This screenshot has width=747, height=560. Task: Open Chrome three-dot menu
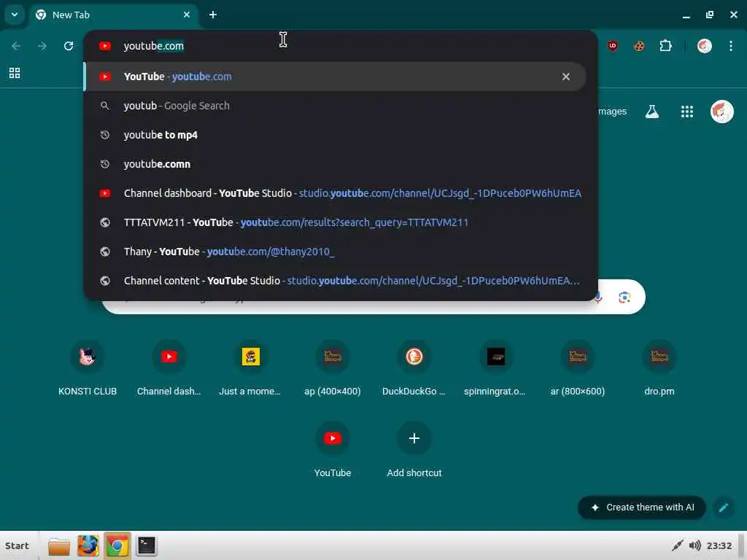click(x=731, y=46)
